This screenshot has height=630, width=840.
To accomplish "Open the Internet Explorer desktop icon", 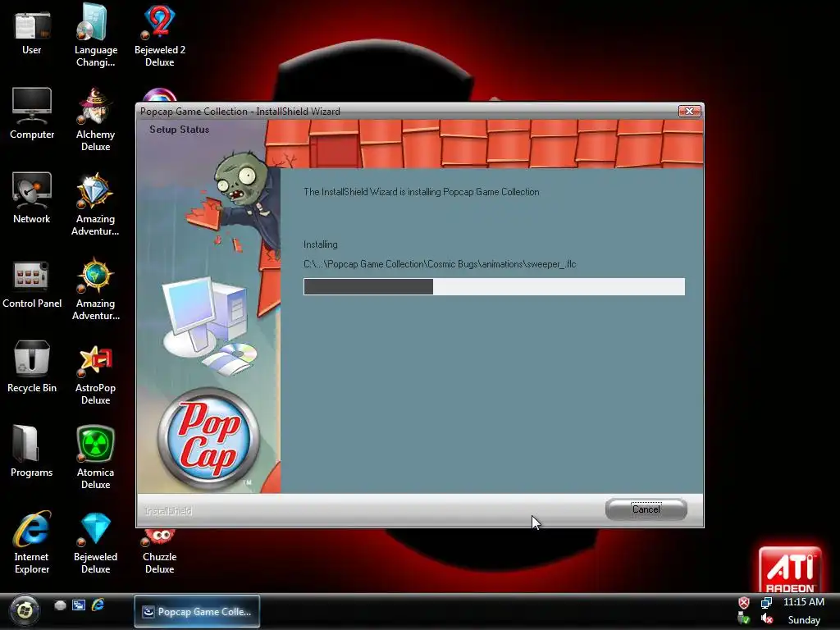I will [x=32, y=542].
